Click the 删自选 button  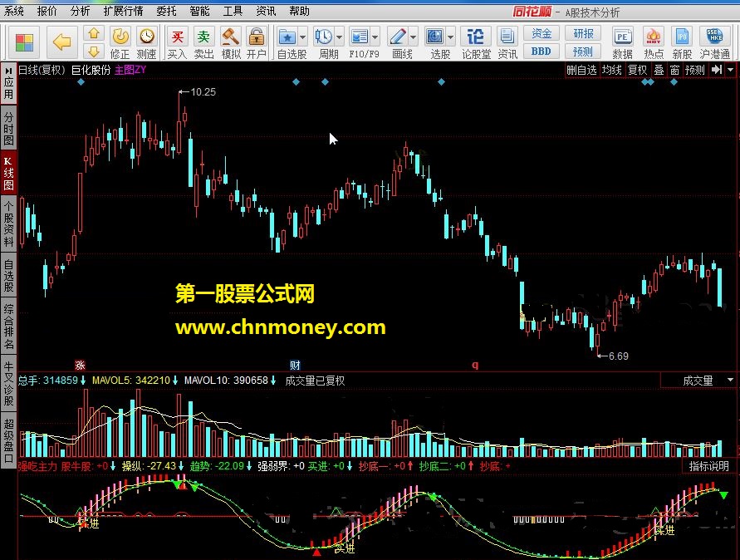pos(581,70)
